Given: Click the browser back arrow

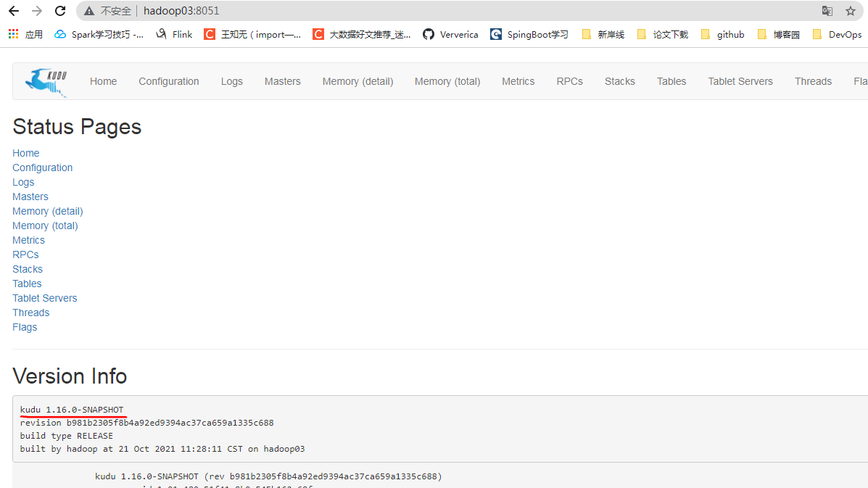Looking at the screenshot, I should click(x=14, y=10).
